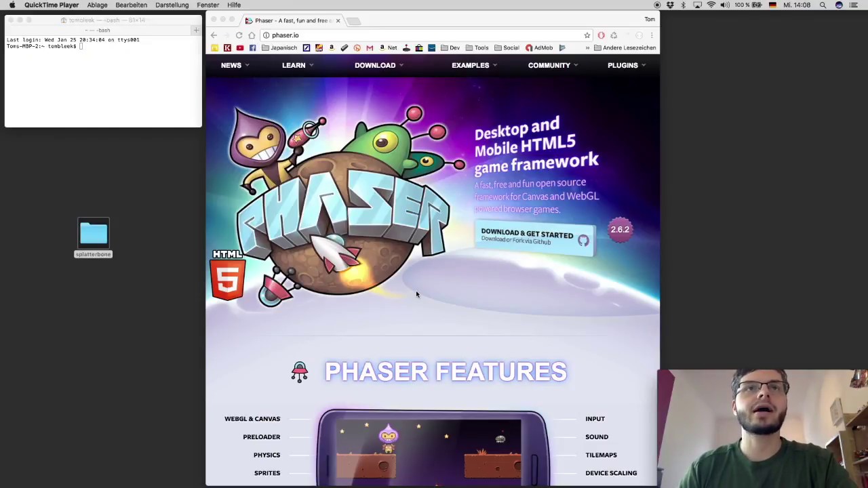Open Andere Lesezeichen bookmarks folder
The width and height of the screenshot is (868, 488).
(625, 47)
